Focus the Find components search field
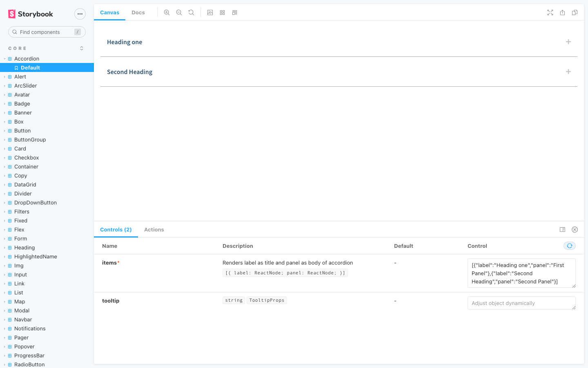The image size is (588, 368). [47, 32]
